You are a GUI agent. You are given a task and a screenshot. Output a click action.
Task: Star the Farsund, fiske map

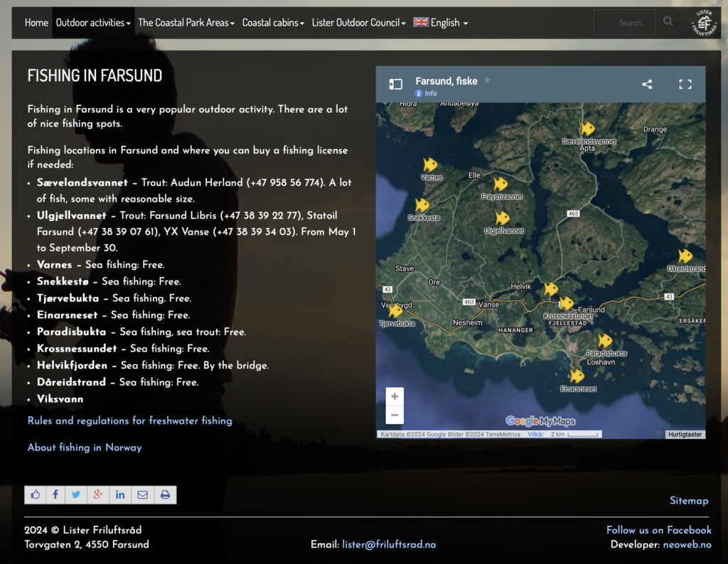487,80
